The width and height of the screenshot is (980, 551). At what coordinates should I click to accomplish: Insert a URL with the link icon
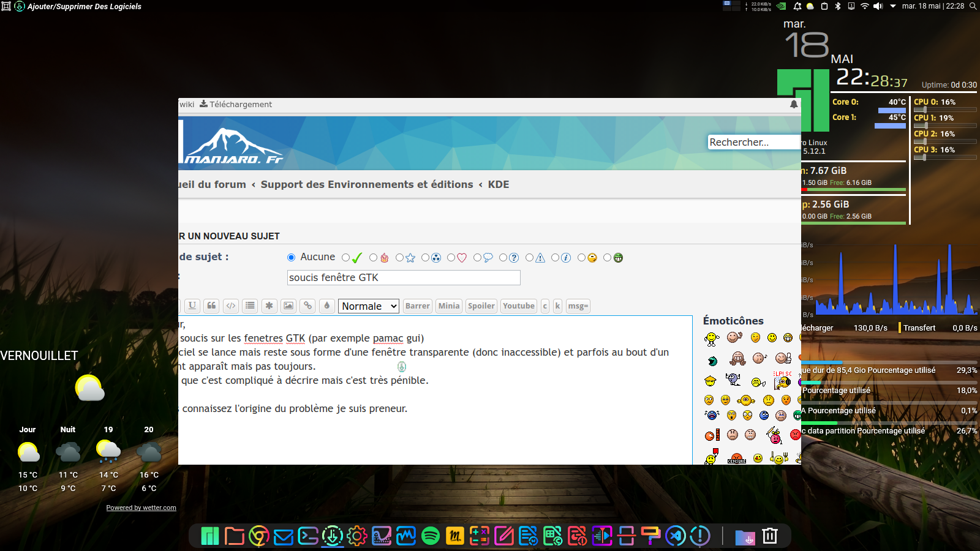click(x=308, y=305)
